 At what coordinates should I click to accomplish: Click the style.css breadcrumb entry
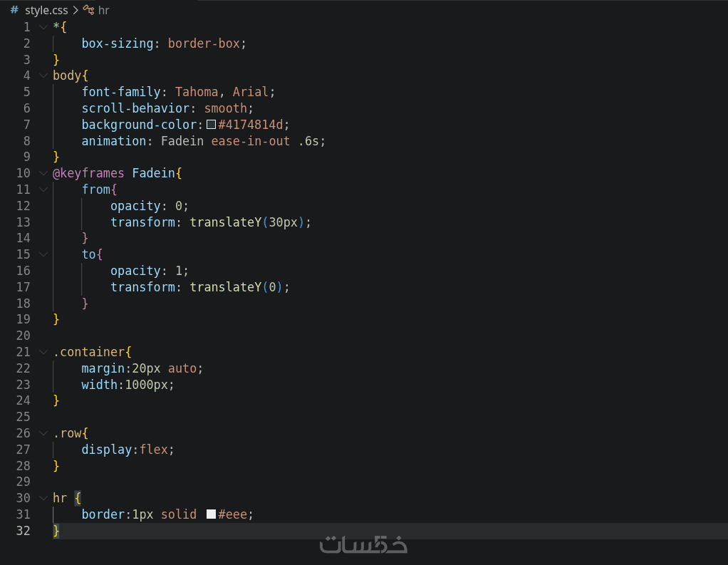click(46, 10)
